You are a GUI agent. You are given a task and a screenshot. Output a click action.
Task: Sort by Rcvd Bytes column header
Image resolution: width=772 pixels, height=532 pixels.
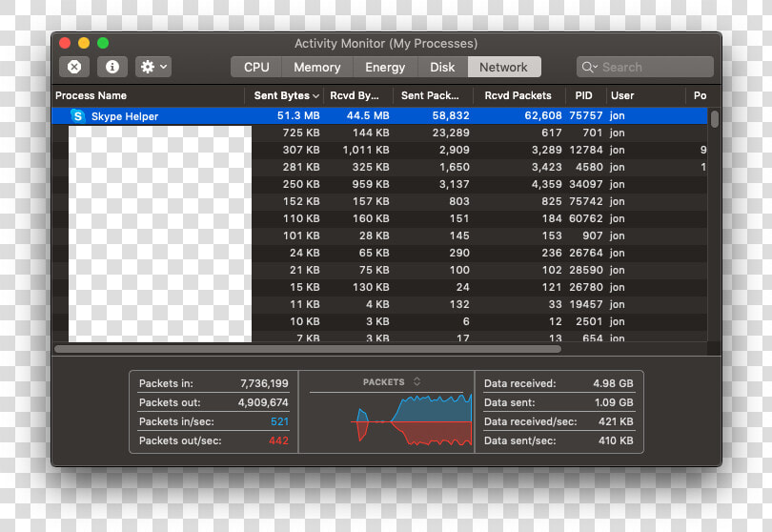(358, 95)
